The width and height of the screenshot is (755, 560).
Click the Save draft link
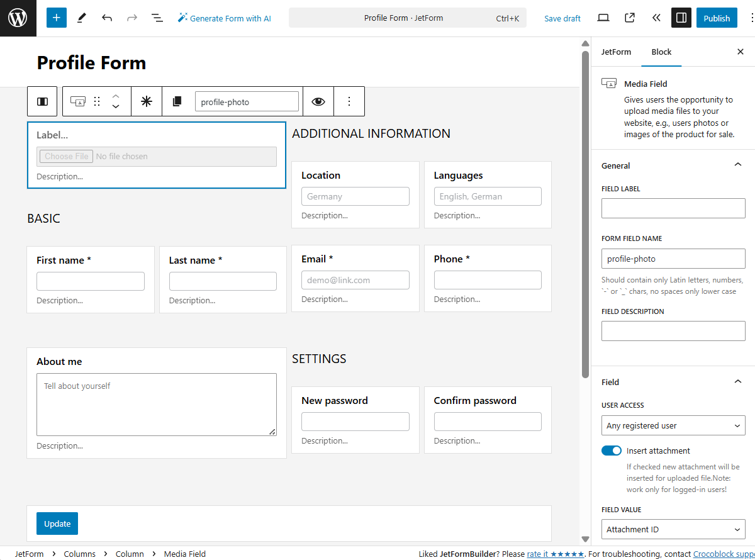[x=562, y=18]
